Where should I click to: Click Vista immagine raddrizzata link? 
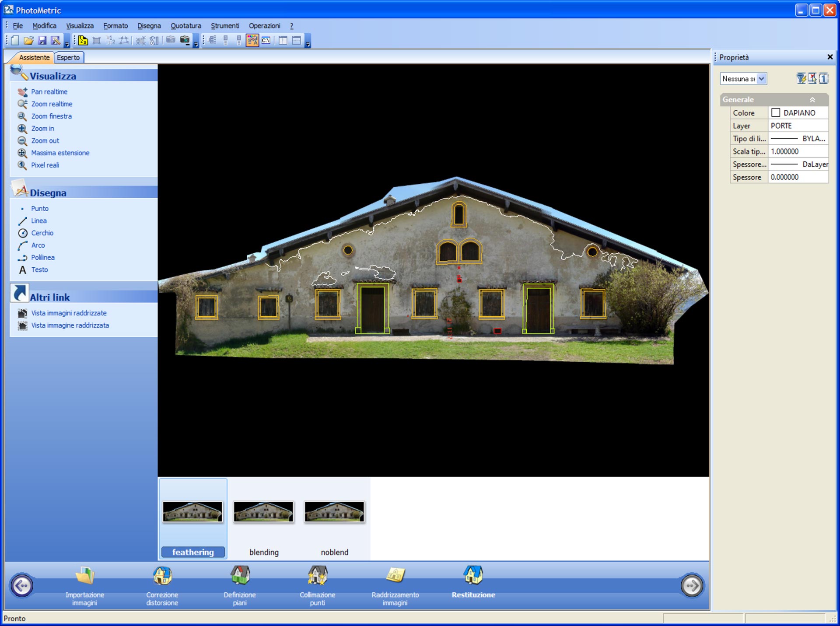click(70, 325)
